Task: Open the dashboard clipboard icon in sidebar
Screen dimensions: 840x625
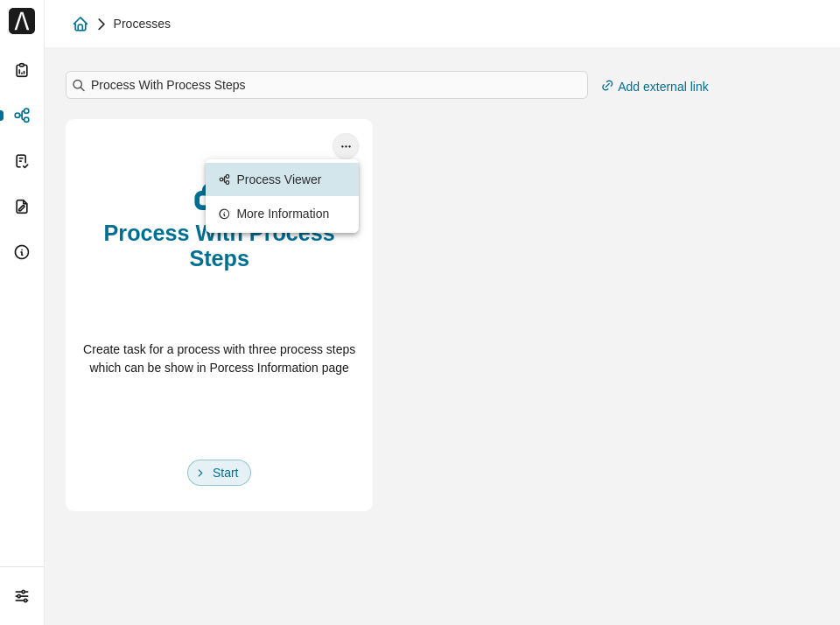Action: [22, 70]
